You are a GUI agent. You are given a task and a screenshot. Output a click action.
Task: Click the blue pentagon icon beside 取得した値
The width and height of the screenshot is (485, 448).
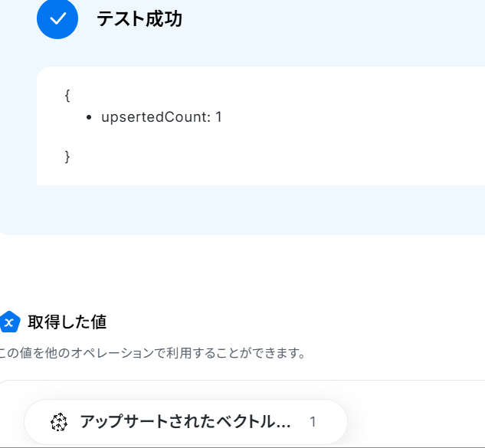point(9,322)
